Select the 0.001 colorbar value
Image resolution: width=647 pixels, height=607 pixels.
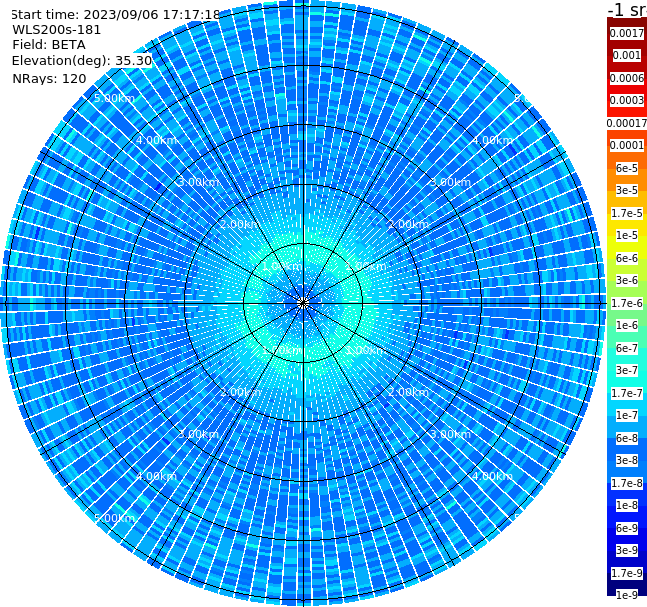[x=627, y=55]
